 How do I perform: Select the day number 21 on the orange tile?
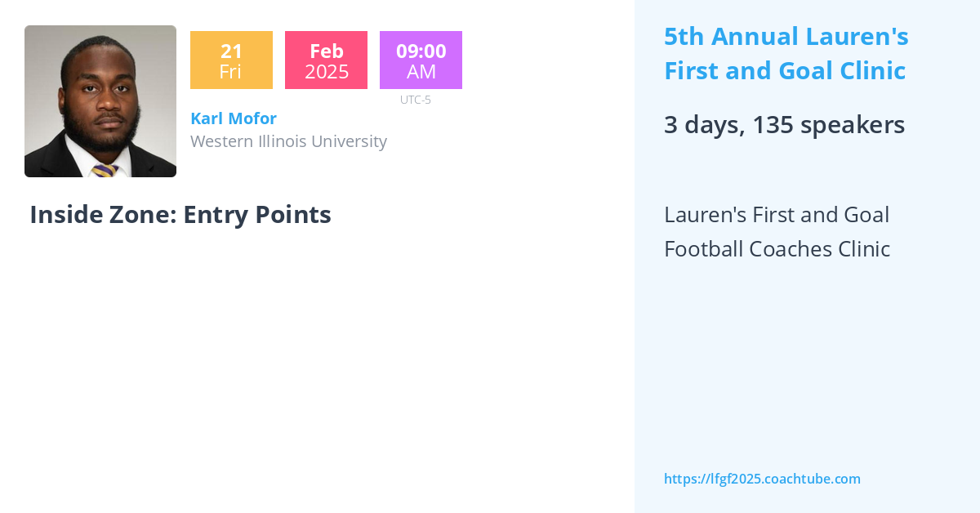pos(231,51)
